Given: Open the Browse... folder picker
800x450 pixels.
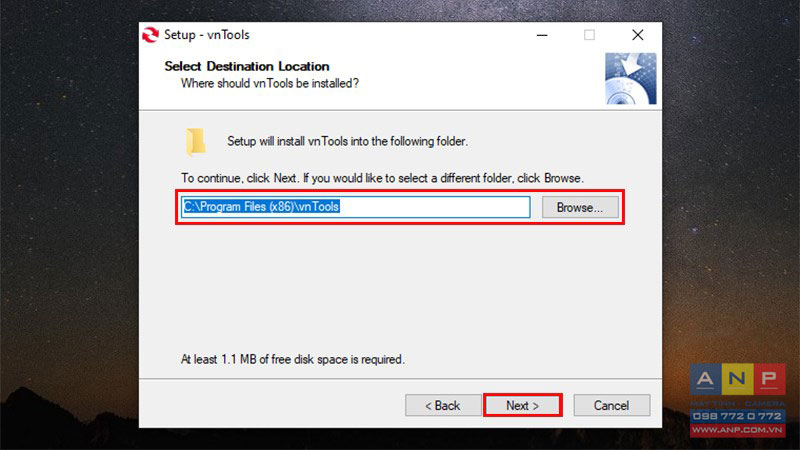Looking at the screenshot, I should (x=580, y=208).
